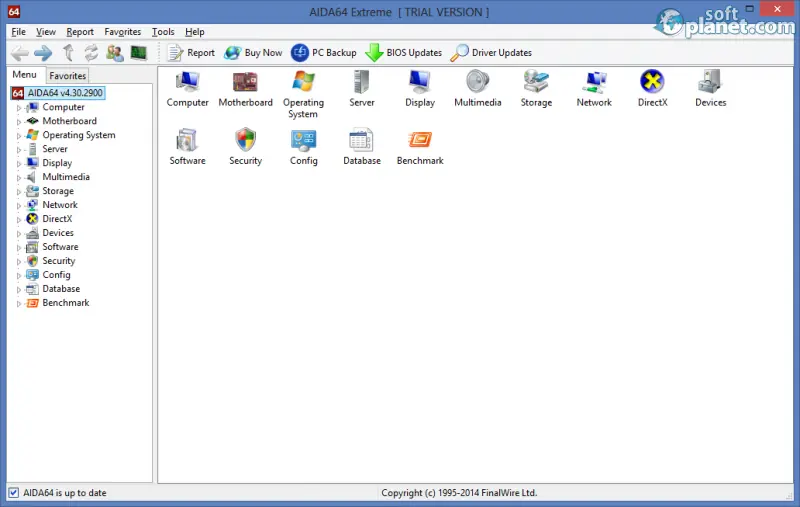Expand the Network tree node
This screenshot has width=800, height=507.
[x=19, y=206]
